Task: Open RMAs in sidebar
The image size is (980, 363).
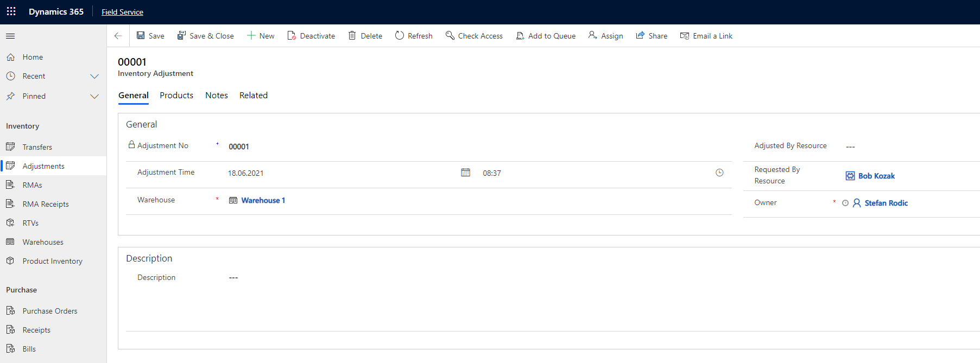Action: coord(53,185)
